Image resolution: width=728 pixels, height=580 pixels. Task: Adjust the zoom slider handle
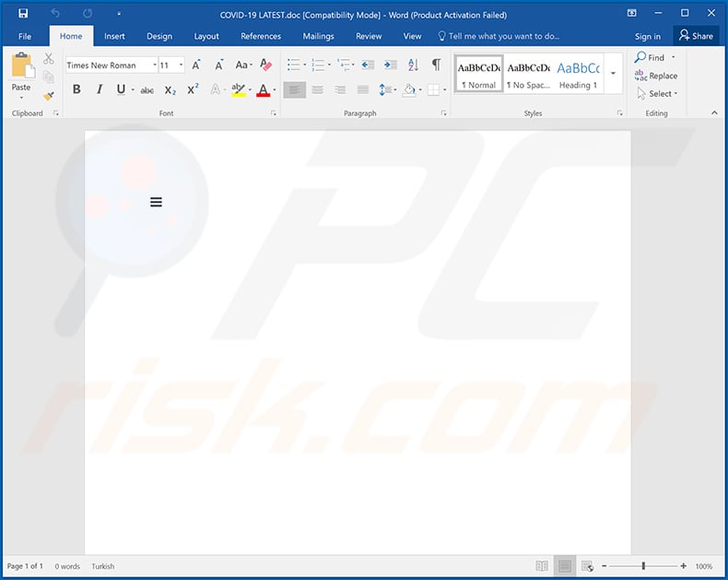coord(643,566)
